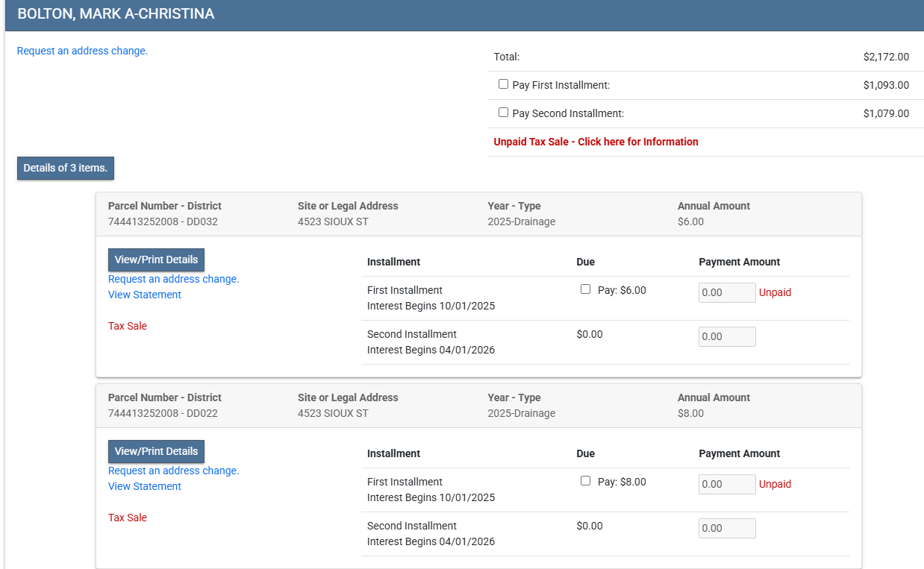
Task: Click View/Print Details for district DD032
Action: click(x=156, y=260)
